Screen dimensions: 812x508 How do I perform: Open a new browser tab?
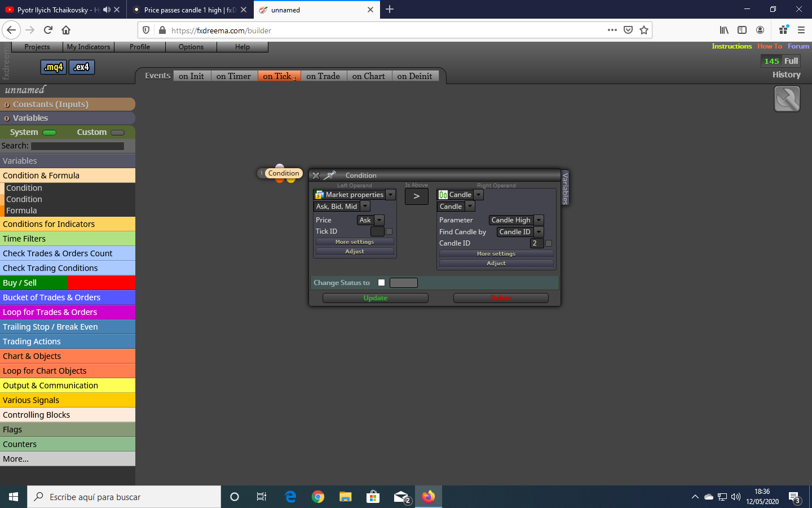click(390, 10)
